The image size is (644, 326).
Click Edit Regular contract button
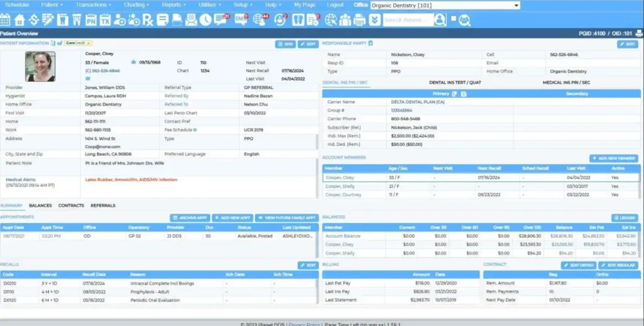pos(618,265)
